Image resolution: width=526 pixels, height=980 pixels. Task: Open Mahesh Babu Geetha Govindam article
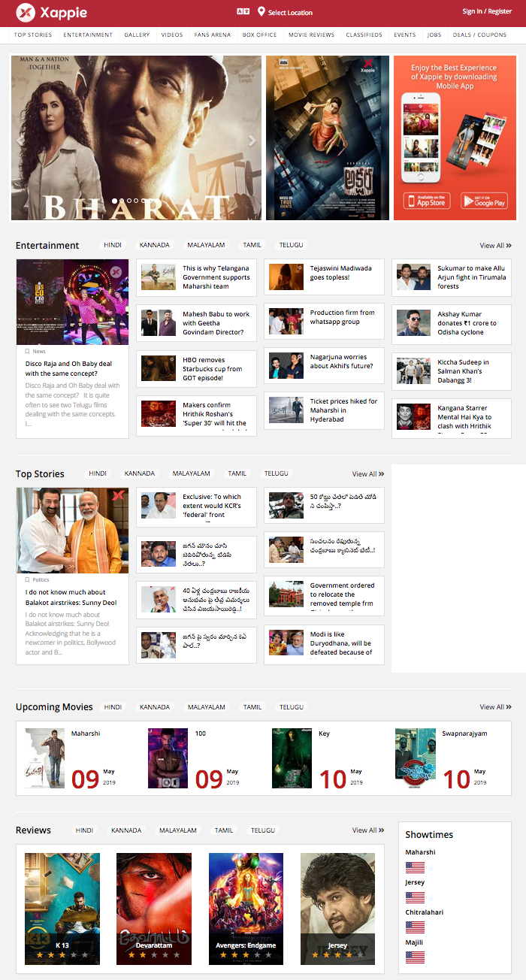[x=196, y=323]
